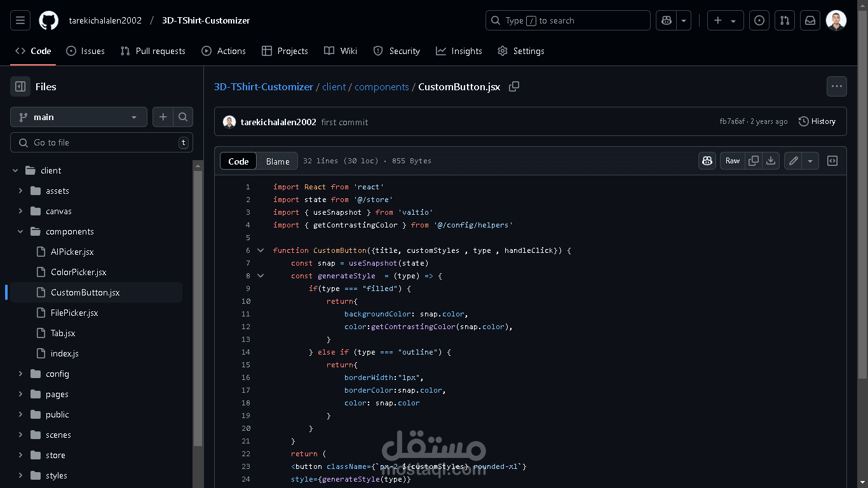Screen dimensions: 868x488
Task: Open ColorPicker.jsx in the file tree
Action: tap(78, 272)
